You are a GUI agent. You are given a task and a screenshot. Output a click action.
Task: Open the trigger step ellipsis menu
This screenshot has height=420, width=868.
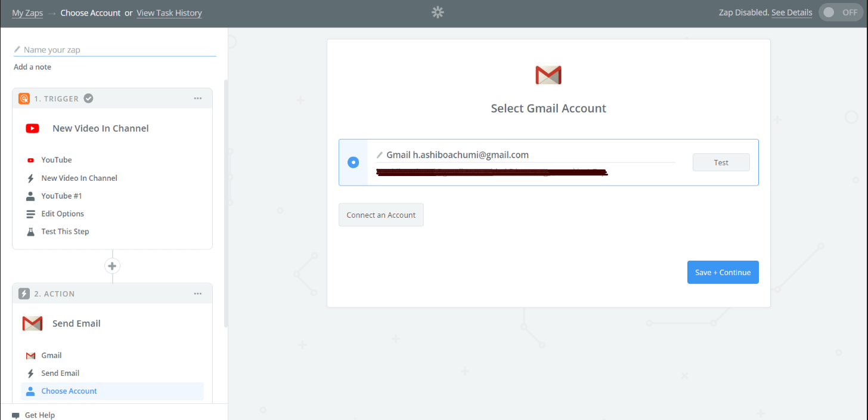point(197,98)
